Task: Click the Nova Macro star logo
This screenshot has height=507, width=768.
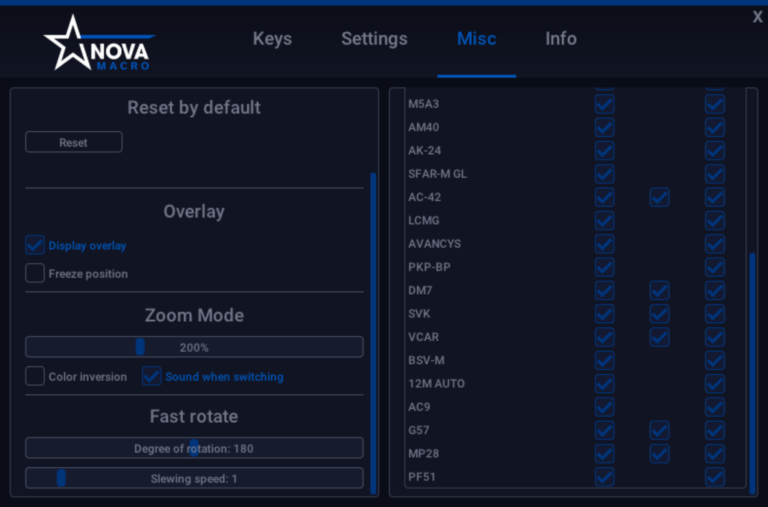Action: [x=98, y=43]
